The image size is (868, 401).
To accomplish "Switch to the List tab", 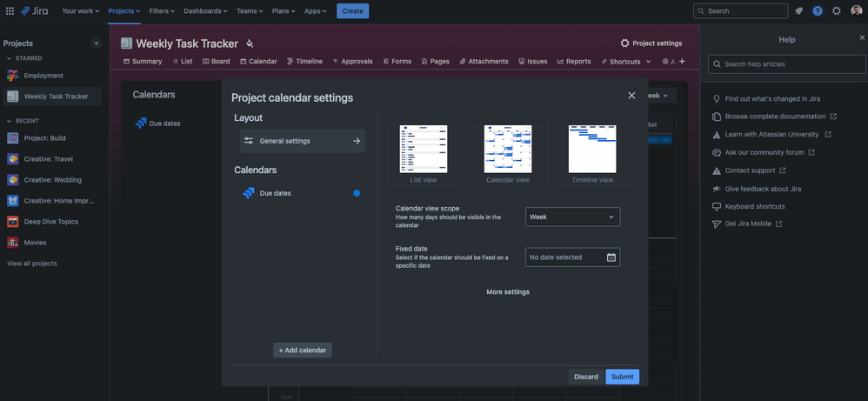I will (x=183, y=62).
